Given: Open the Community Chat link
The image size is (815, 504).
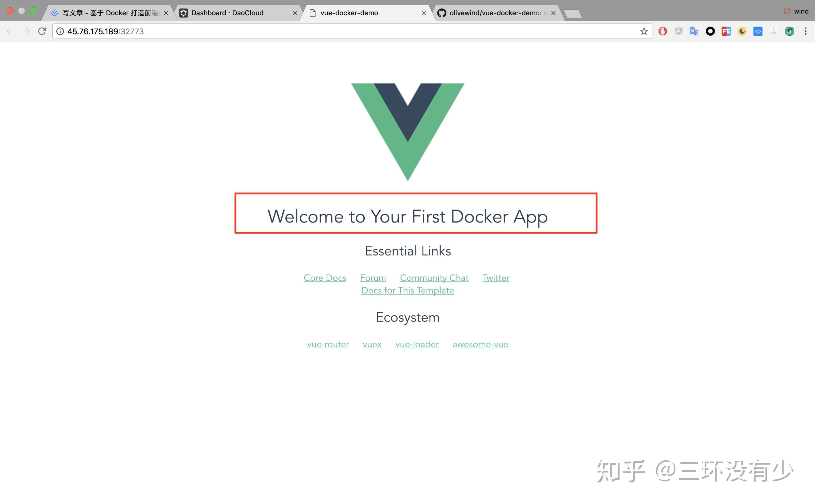Looking at the screenshot, I should (x=434, y=278).
